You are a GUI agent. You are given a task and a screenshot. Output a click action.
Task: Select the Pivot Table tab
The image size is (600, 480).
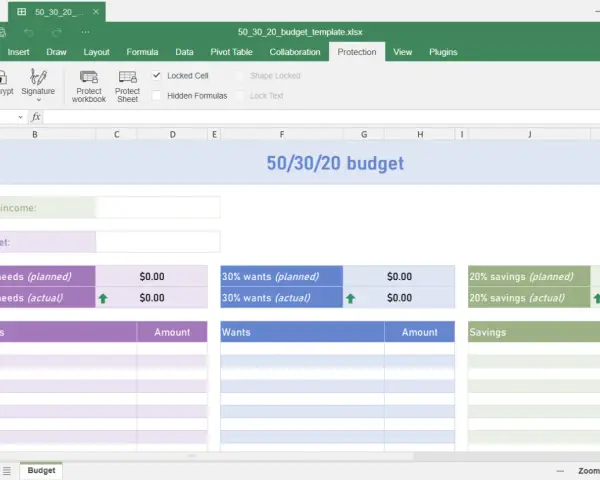(x=231, y=52)
